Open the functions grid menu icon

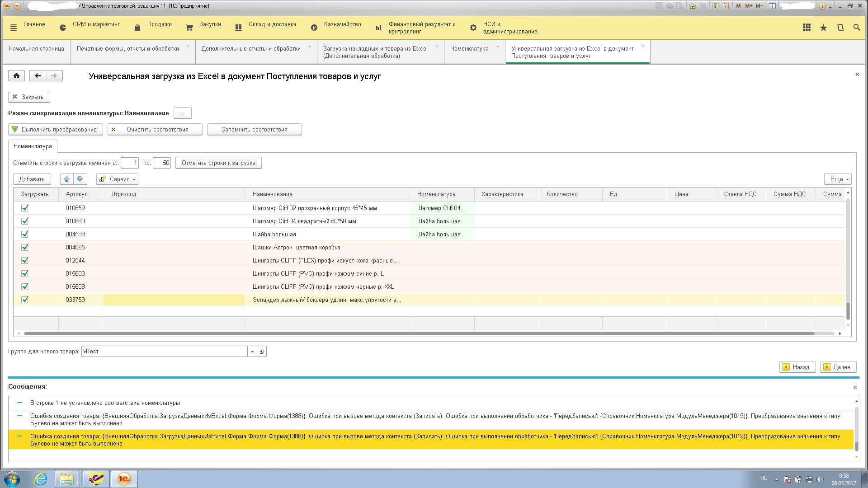(807, 28)
